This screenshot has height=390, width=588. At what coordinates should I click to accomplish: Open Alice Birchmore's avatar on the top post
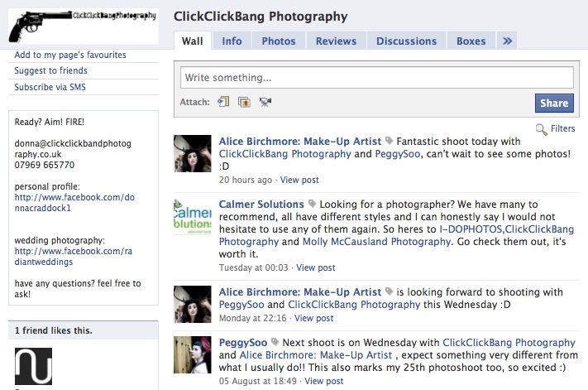point(193,153)
